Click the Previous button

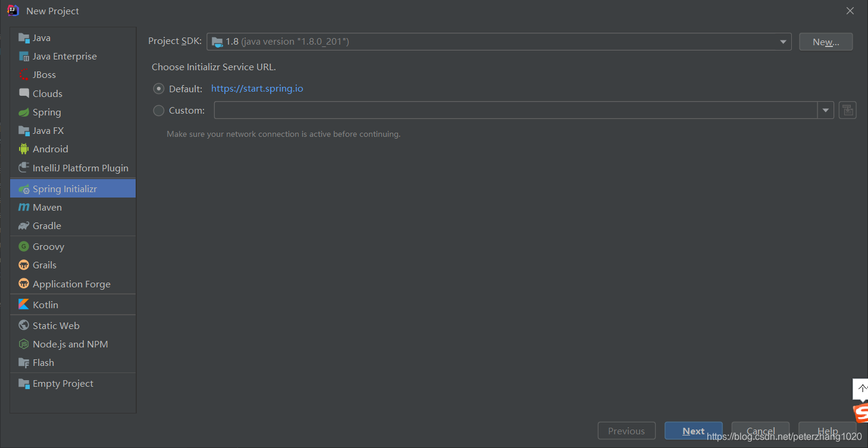626,431
